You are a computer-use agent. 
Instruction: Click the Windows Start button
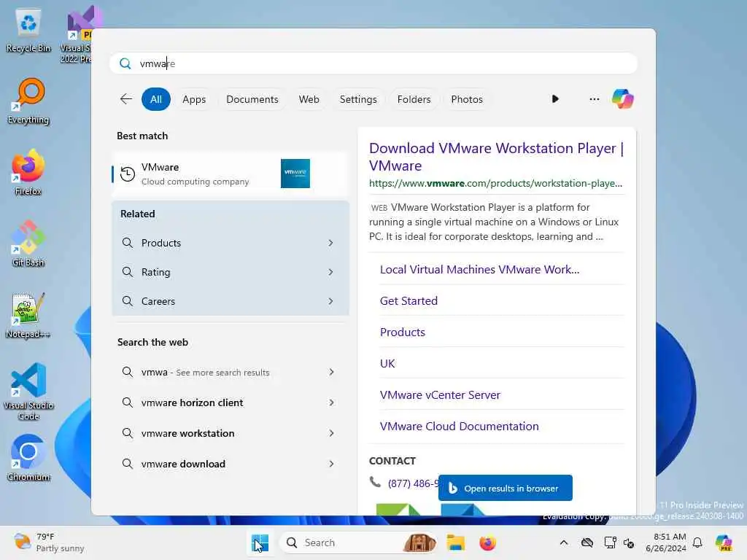click(x=260, y=542)
